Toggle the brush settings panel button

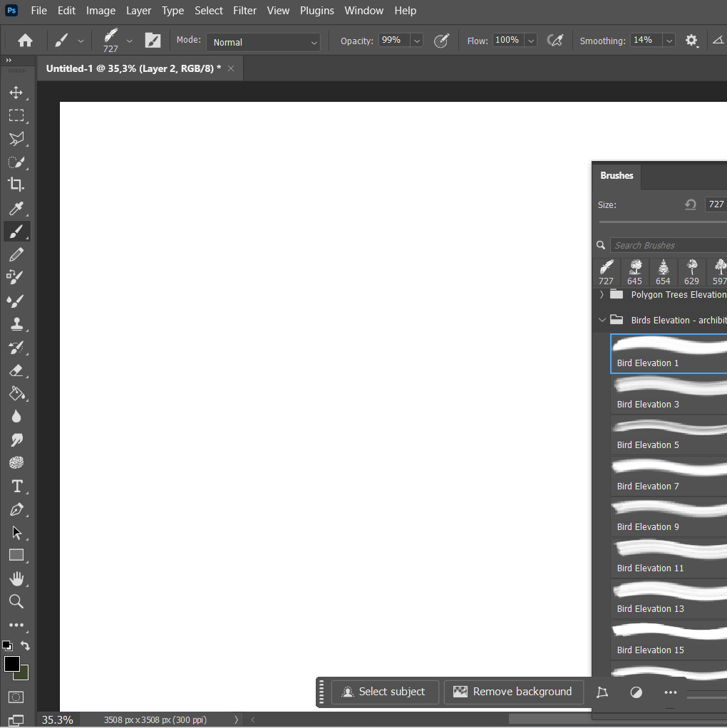click(x=153, y=41)
